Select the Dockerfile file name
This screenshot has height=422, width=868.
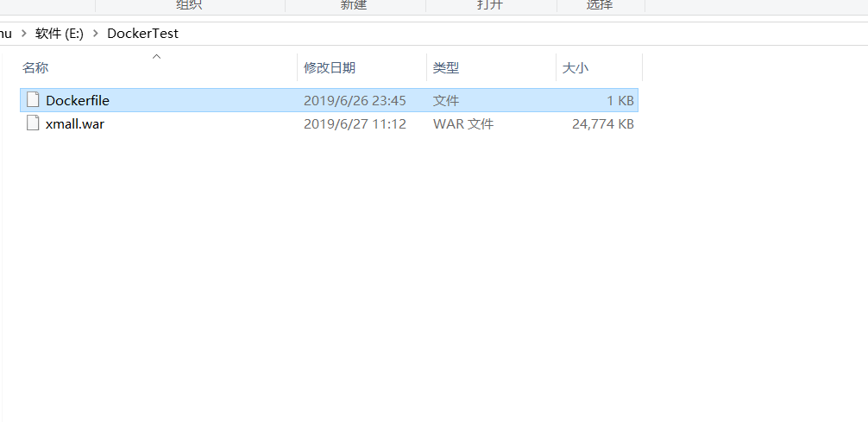point(78,101)
